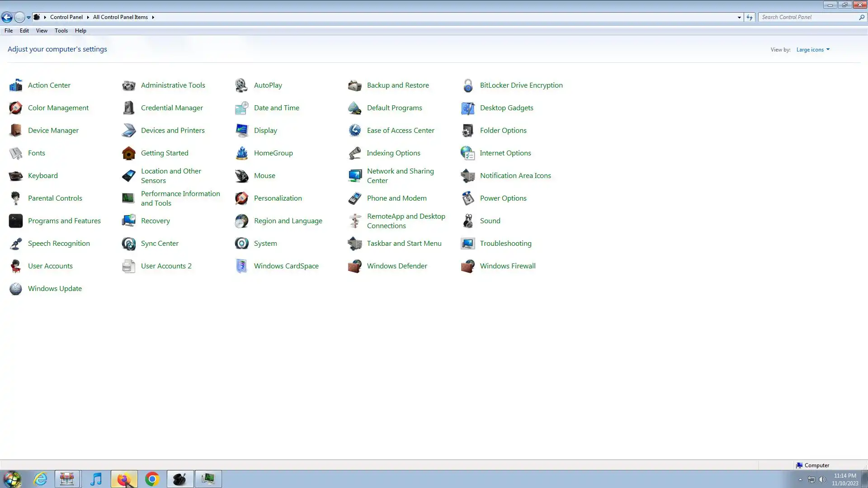The width and height of the screenshot is (868, 488).
Task: Open the BitLocker Drive Encryption icon
Action: tap(468, 85)
